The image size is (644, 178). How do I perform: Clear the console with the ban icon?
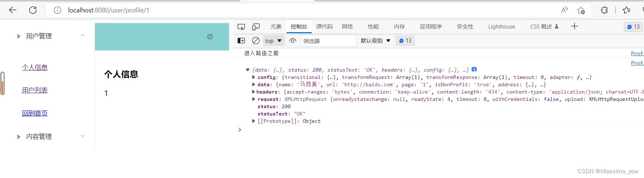click(x=256, y=41)
